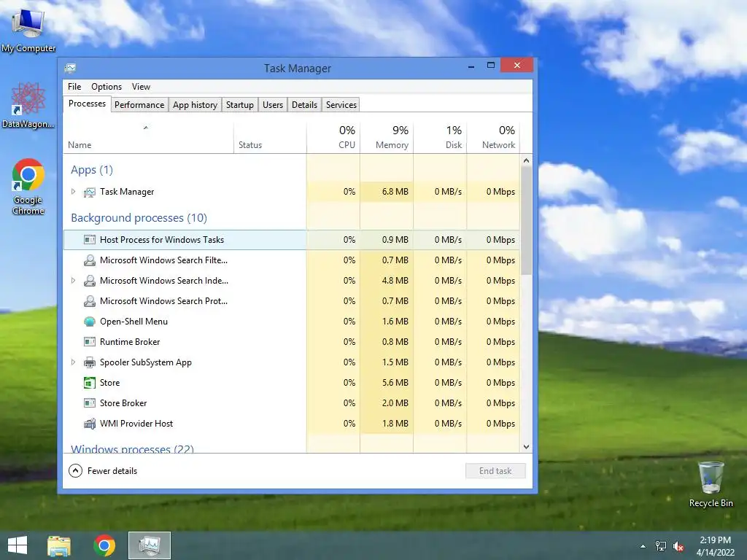Open the network icon in system tray
This screenshot has width=747, height=560.
point(660,546)
